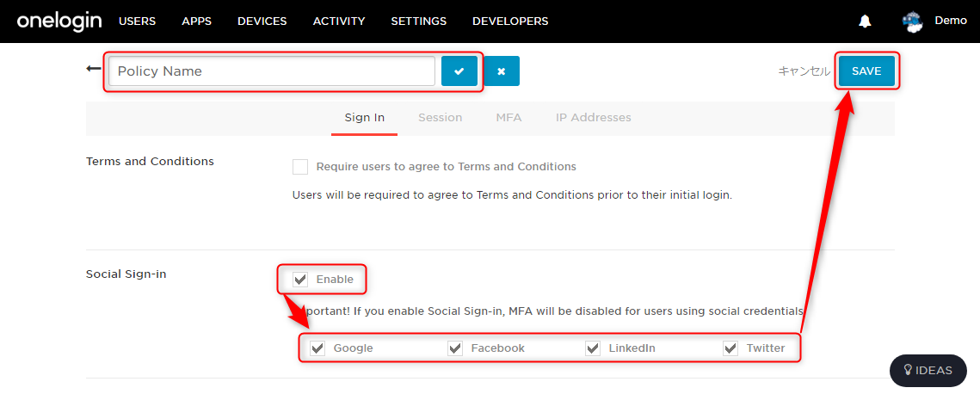This screenshot has width=980, height=394.
Task: Uncheck the Google sign-in checkbox
Action: (318, 348)
